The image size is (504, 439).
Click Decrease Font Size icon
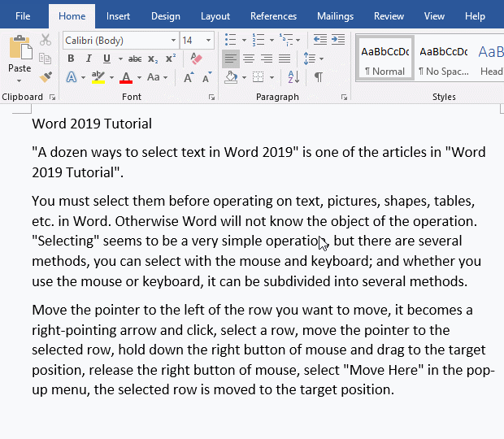pos(207,77)
